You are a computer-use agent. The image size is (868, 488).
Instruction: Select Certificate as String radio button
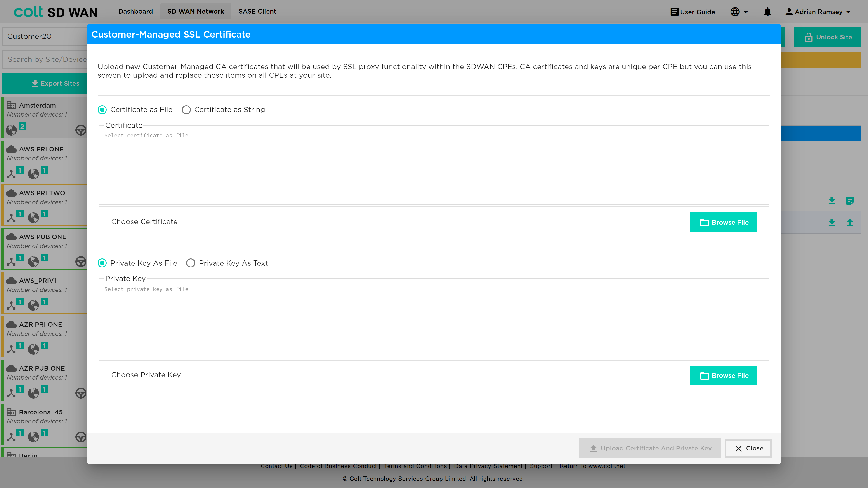pyautogui.click(x=186, y=110)
